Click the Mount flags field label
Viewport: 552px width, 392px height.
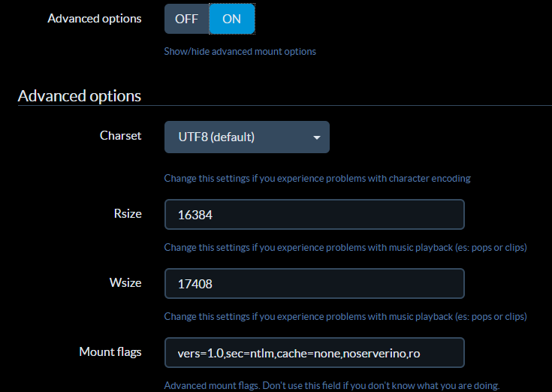tap(110, 351)
